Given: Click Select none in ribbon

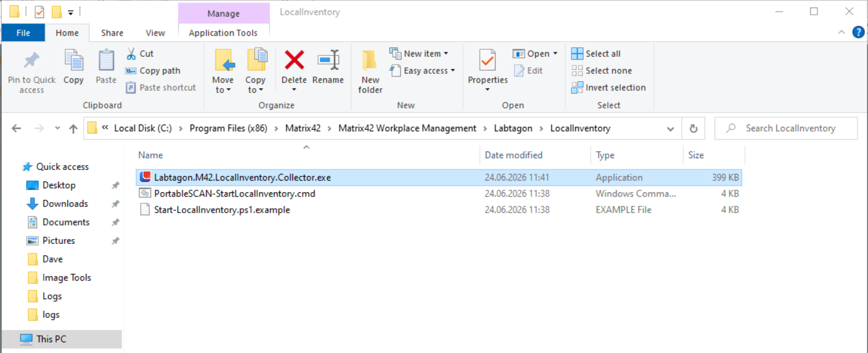Looking at the screenshot, I should tap(602, 71).
